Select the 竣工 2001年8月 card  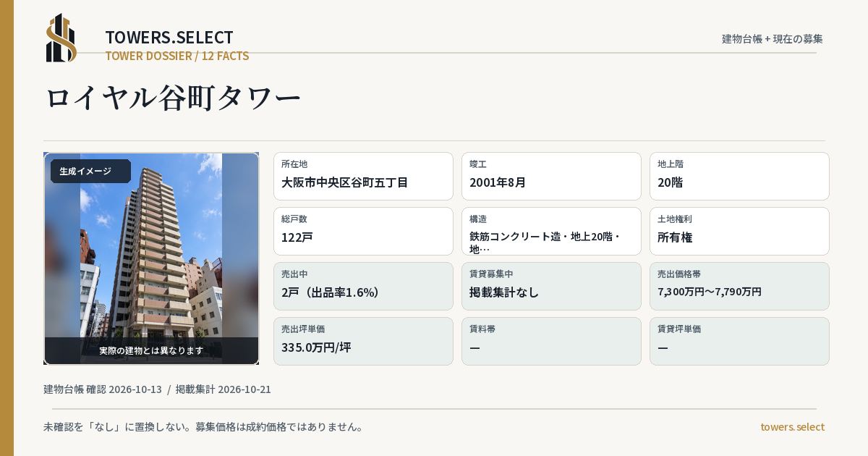(551, 176)
